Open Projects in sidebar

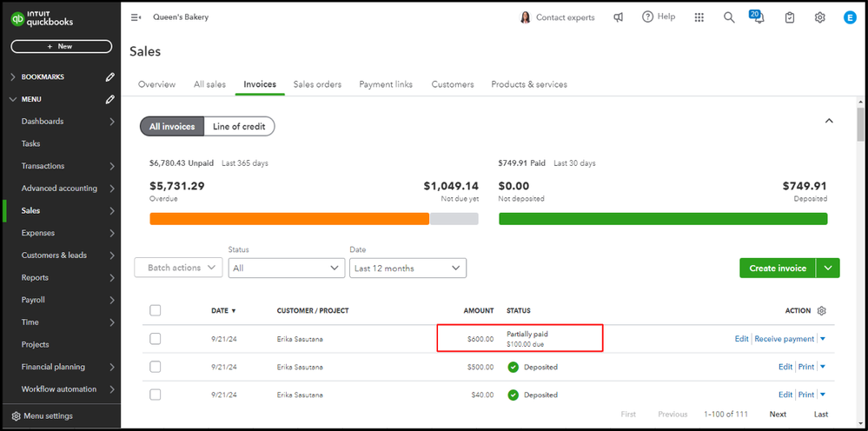(36, 344)
